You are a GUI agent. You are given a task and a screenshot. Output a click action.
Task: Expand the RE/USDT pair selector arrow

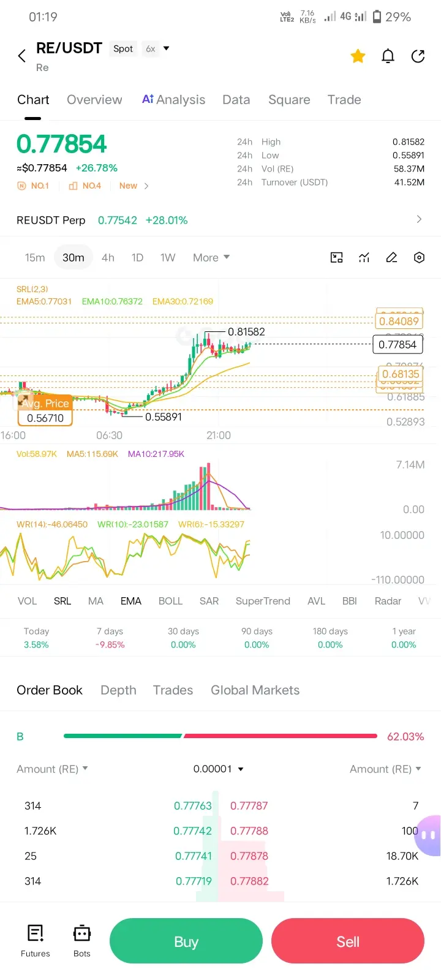click(166, 48)
